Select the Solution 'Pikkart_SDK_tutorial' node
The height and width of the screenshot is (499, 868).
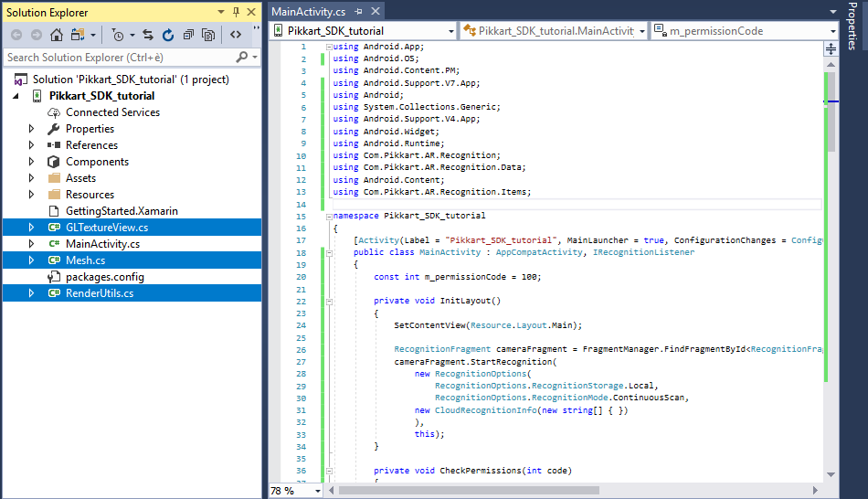coord(131,80)
